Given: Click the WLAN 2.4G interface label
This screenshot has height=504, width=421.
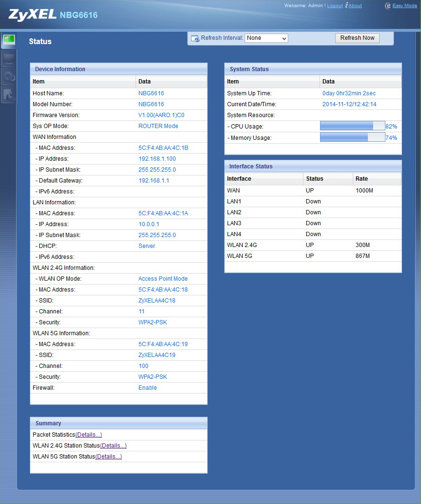Looking at the screenshot, I should tap(242, 245).
